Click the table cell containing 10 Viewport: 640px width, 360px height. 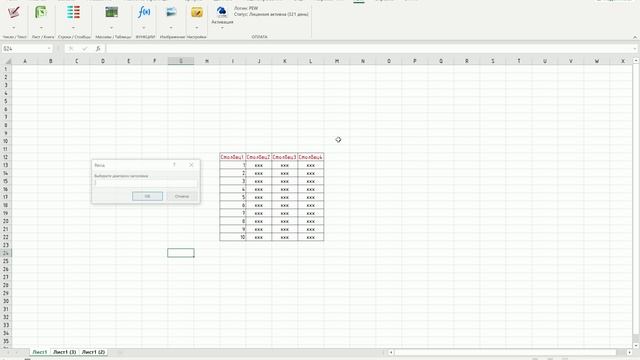tap(233, 237)
